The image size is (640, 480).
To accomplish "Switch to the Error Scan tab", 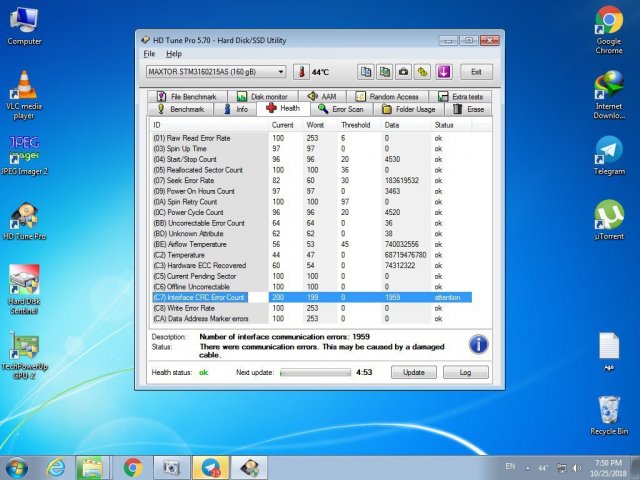I will [x=340, y=109].
